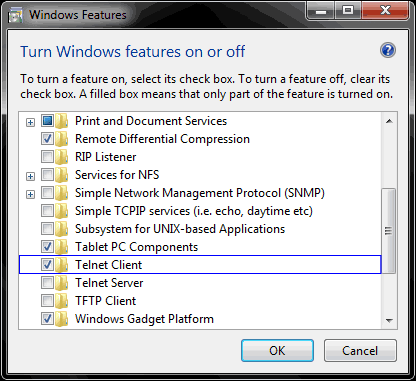416x381 pixels.
Task: Click the Tablet PC Components folder icon
Action: pyautogui.click(x=62, y=247)
